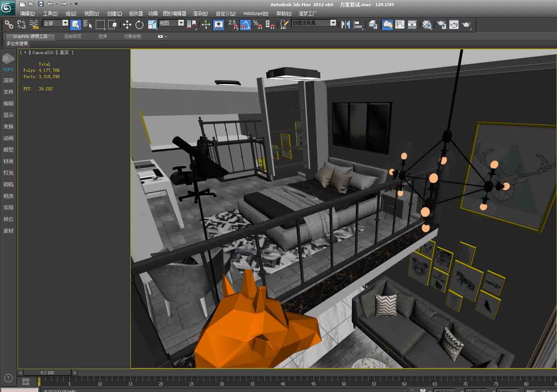The height and width of the screenshot is (392, 557).
Task: Click the 渲染 sidebar button
Action: point(8,80)
